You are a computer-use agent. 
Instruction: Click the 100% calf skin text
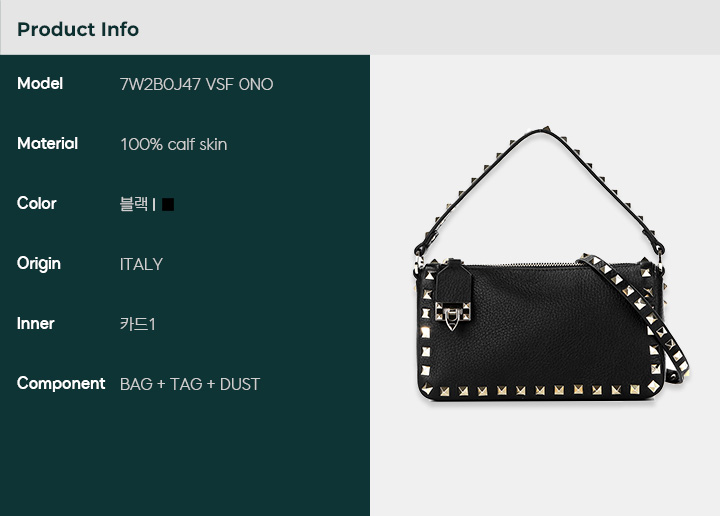point(174,145)
